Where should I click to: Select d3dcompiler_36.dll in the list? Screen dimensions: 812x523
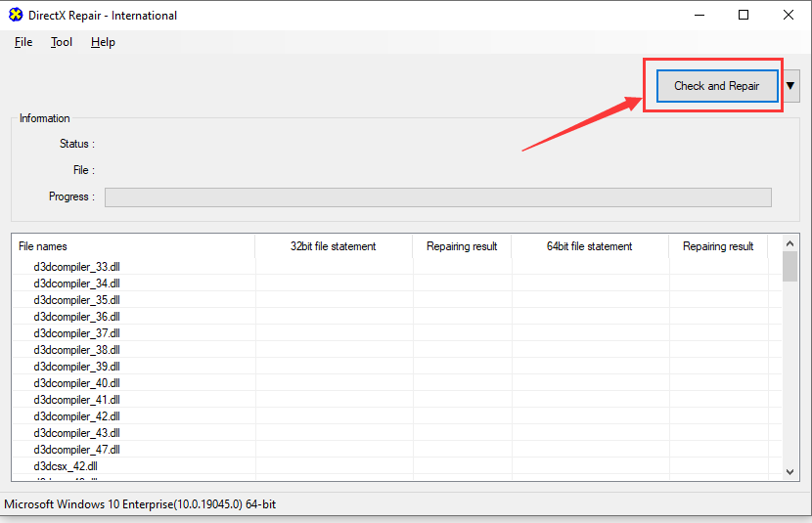[76, 317]
